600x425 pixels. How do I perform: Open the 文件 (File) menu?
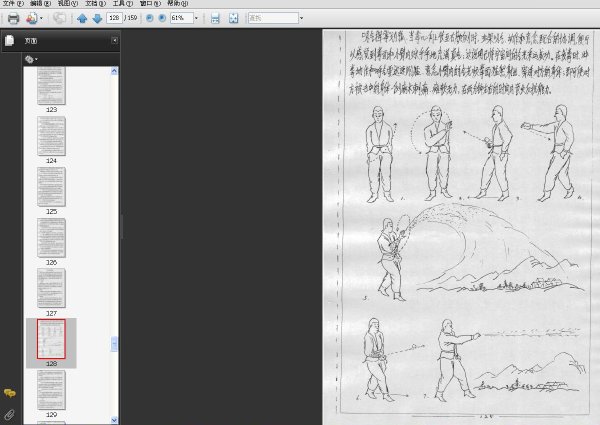coord(13,3)
